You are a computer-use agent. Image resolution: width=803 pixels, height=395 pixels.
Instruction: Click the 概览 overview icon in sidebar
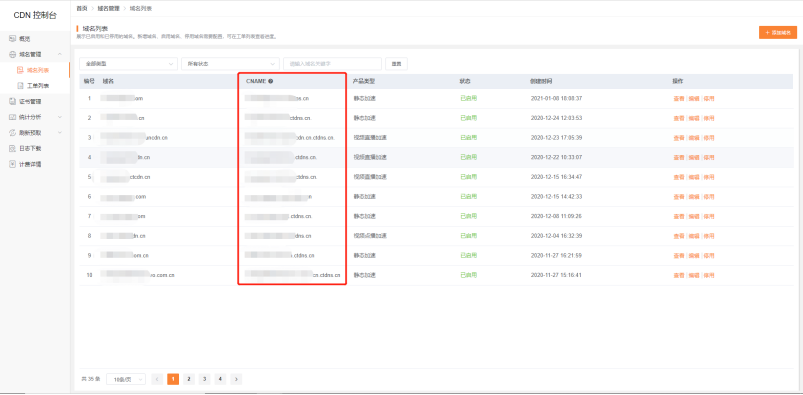pos(13,38)
